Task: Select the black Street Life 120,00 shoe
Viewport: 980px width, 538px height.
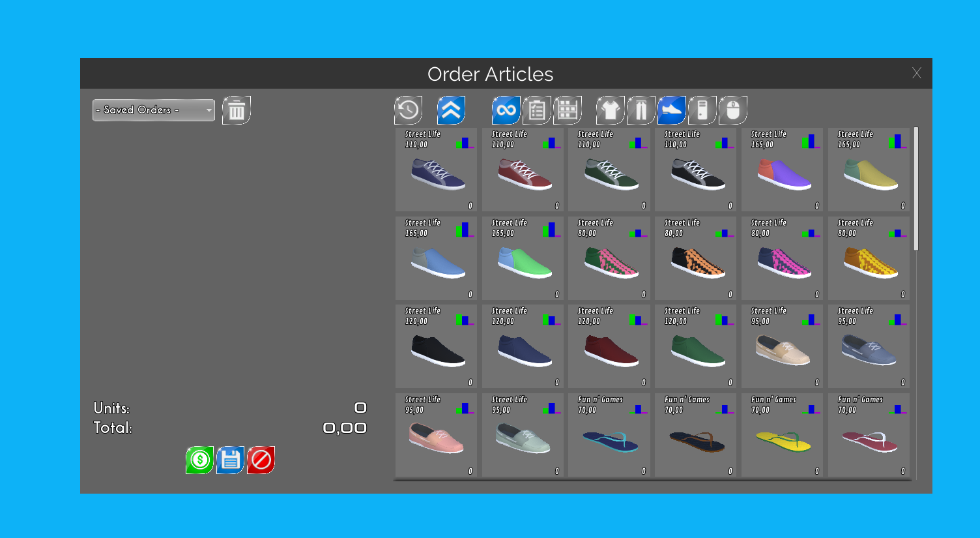Action: [436, 346]
